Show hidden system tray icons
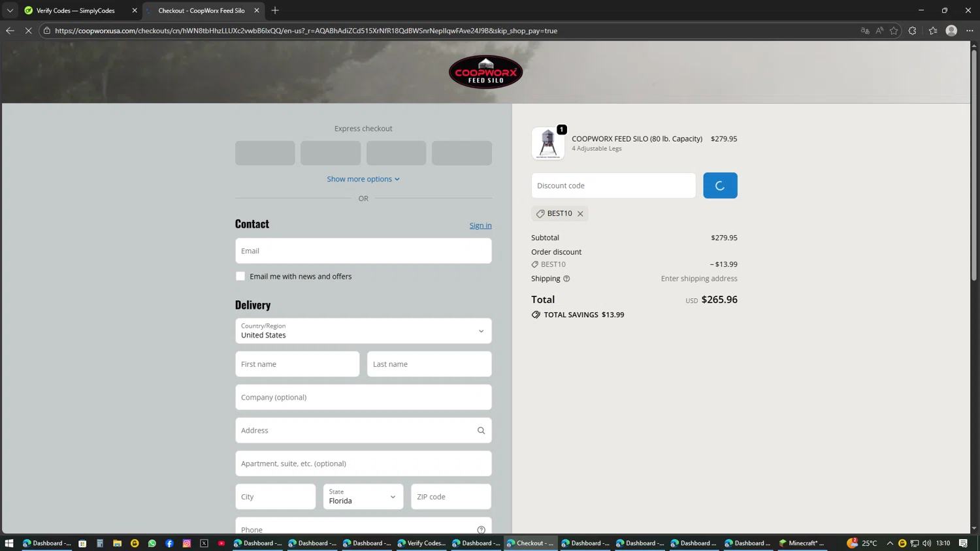The height and width of the screenshot is (551, 980). 890,543
